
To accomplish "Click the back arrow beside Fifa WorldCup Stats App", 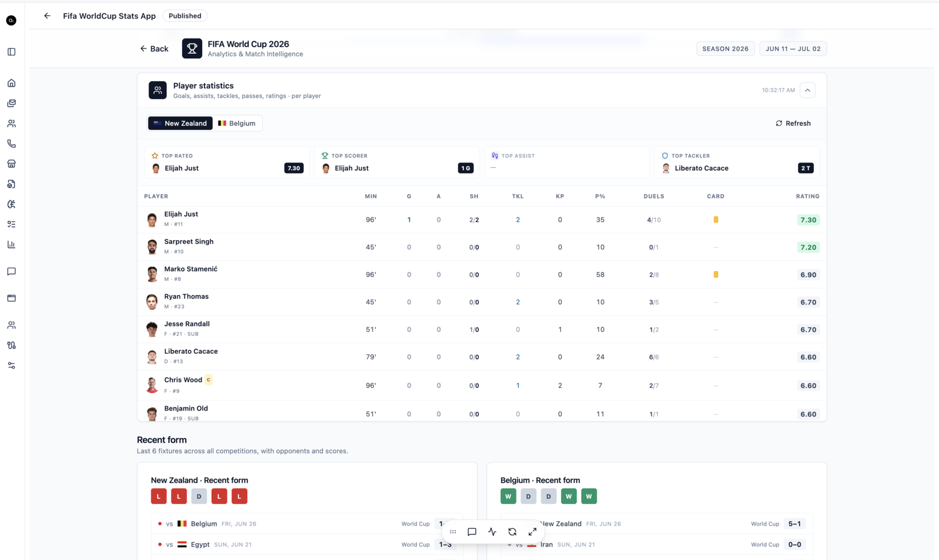I will (47, 16).
